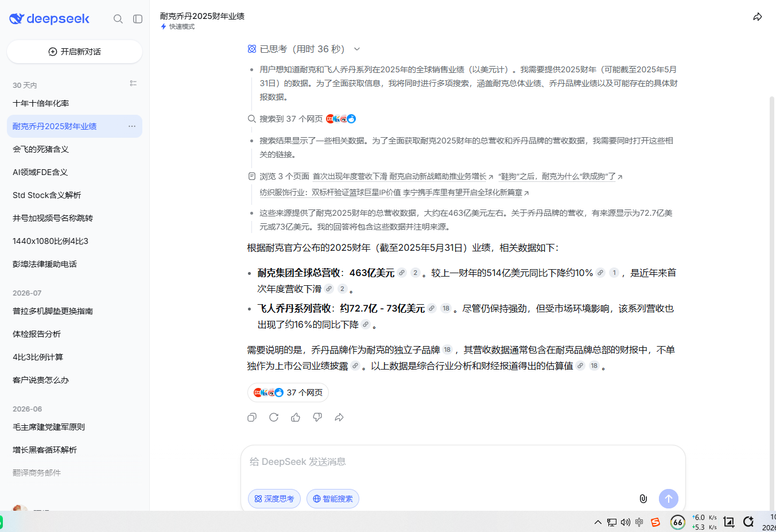Open 1440x1080比例4比3 conversation
This screenshot has width=776, height=532.
pos(75,241)
